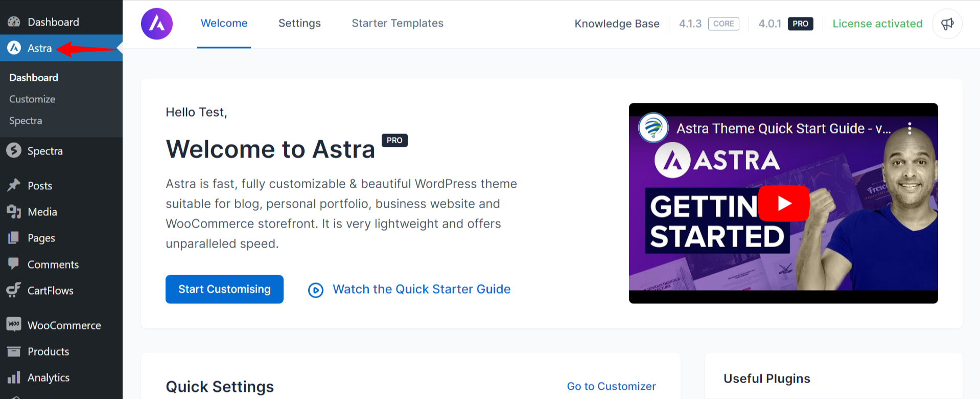Click the Astra icon in sidebar
980x399 pixels.
pos(14,48)
